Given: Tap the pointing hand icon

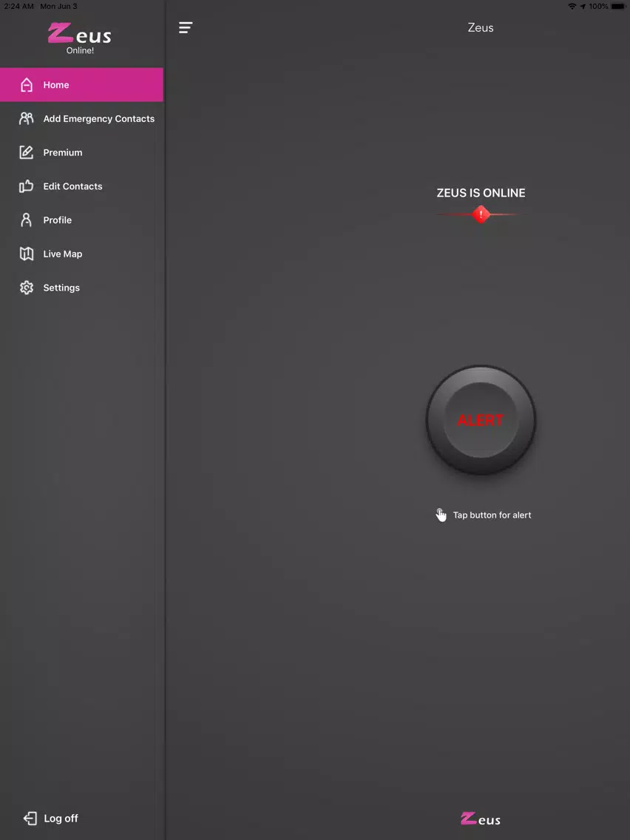Looking at the screenshot, I should [x=441, y=515].
